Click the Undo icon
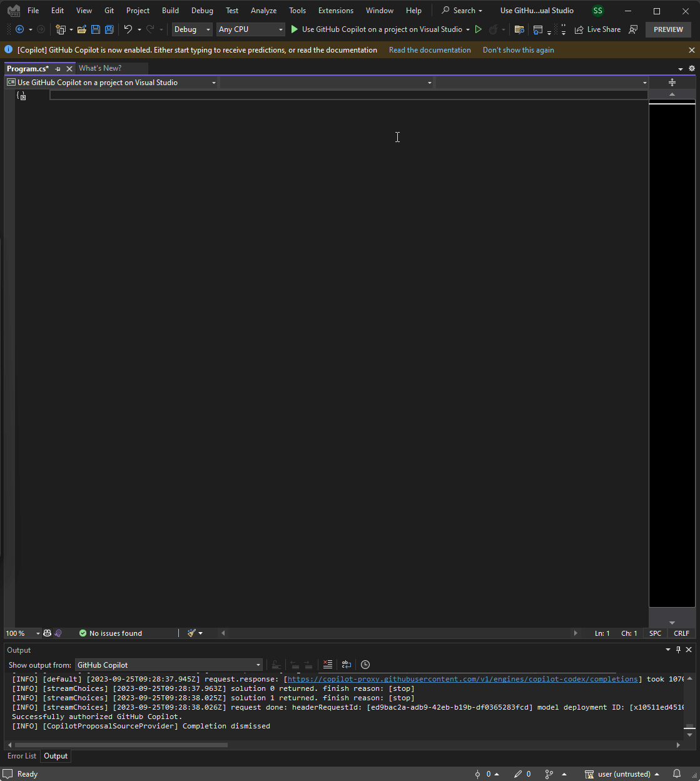Image resolution: width=700 pixels, height=781 pixels. click(129, 29)
